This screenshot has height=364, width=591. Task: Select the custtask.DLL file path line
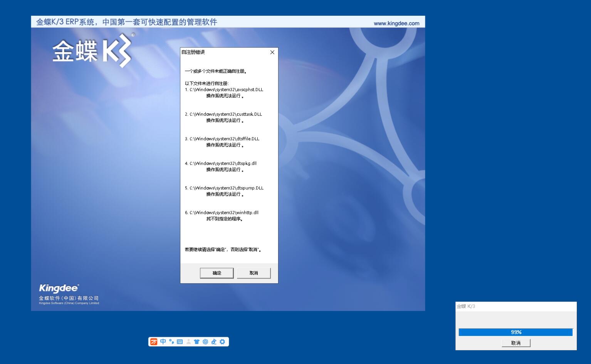point(223,114)
